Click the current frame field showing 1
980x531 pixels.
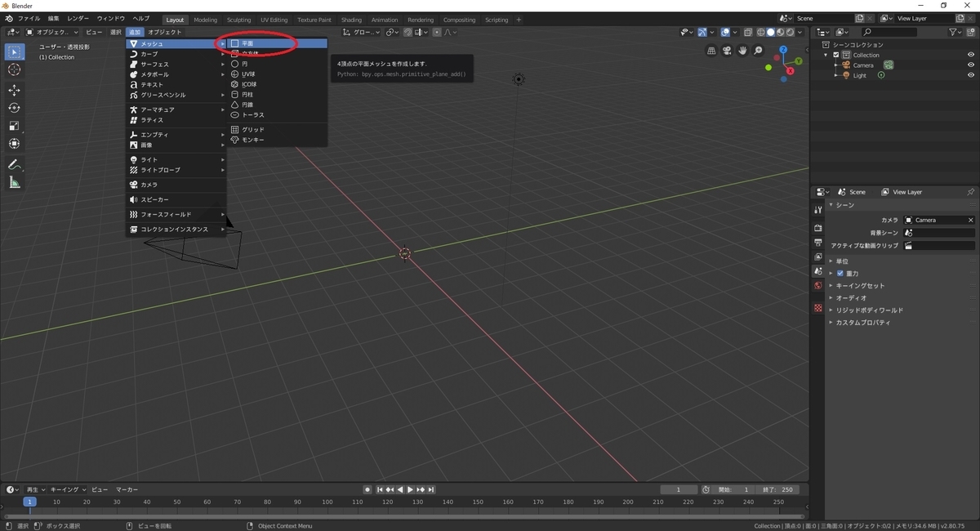(x=679, y=489)
